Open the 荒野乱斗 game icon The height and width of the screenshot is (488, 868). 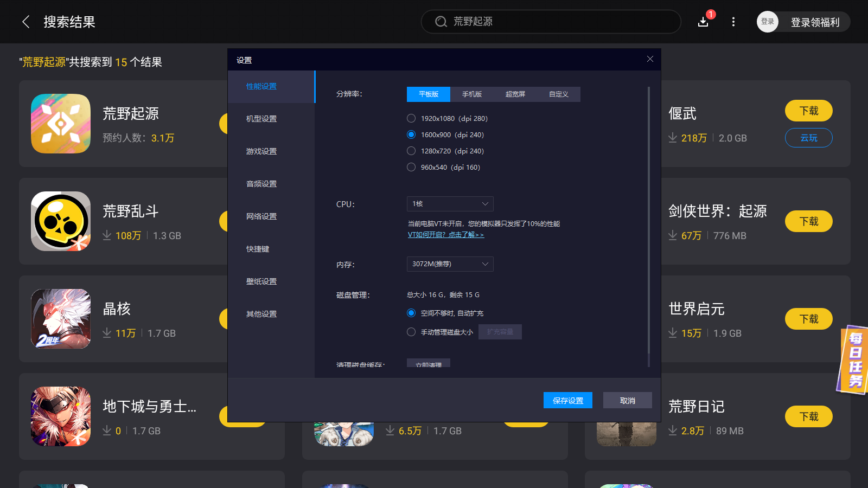pos(61,221)
